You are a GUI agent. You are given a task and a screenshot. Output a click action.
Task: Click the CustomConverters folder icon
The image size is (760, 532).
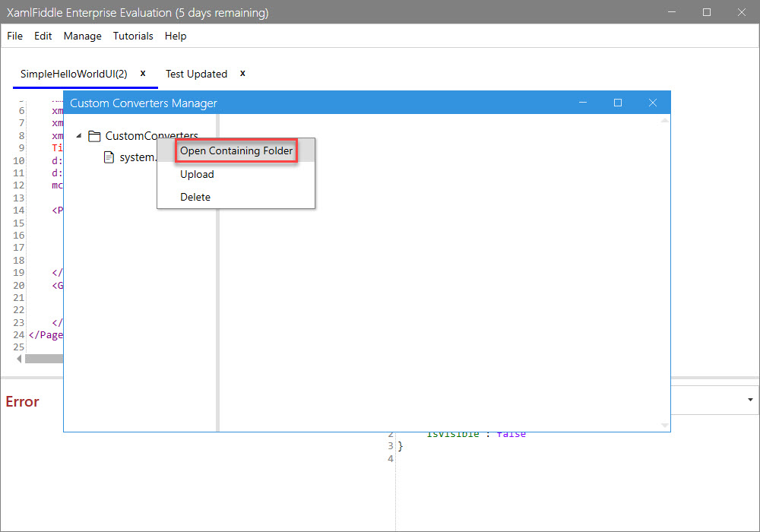94,136
